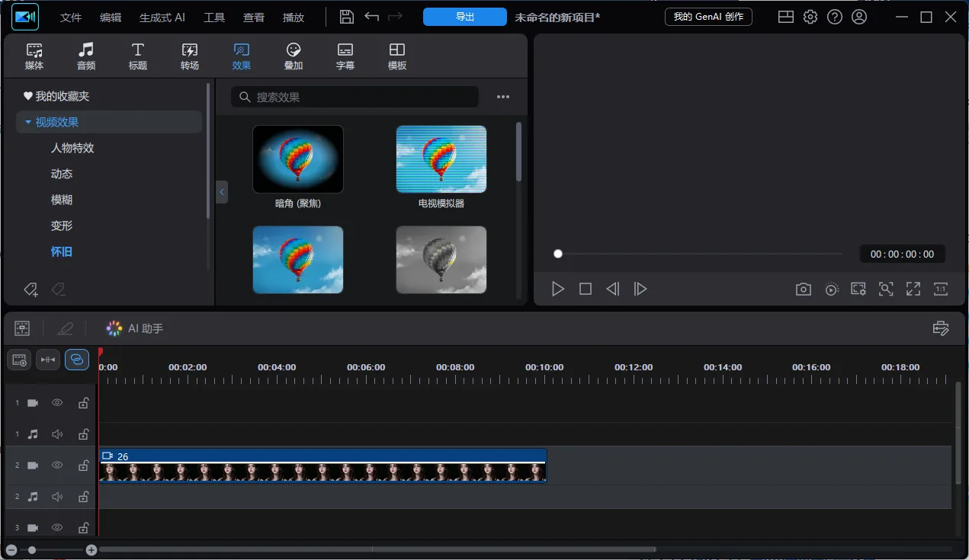Open the three-dot more options menu
The image size is (969, 560).
503,97
